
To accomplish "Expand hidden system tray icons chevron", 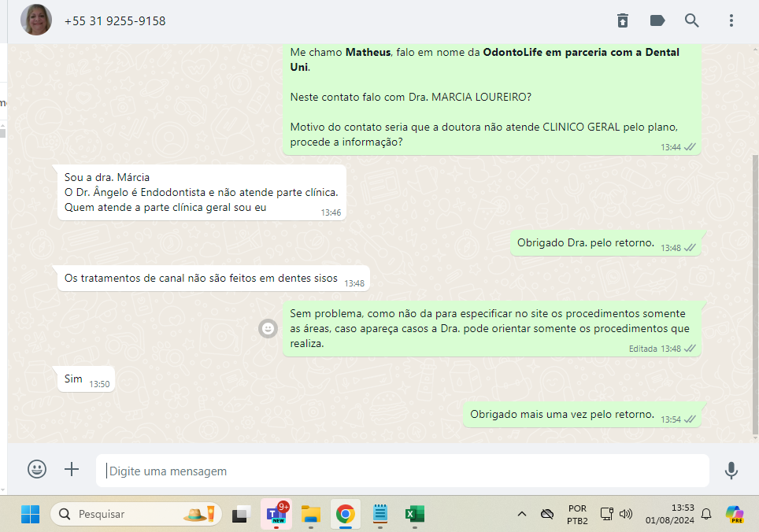I will tap(521, 514).
